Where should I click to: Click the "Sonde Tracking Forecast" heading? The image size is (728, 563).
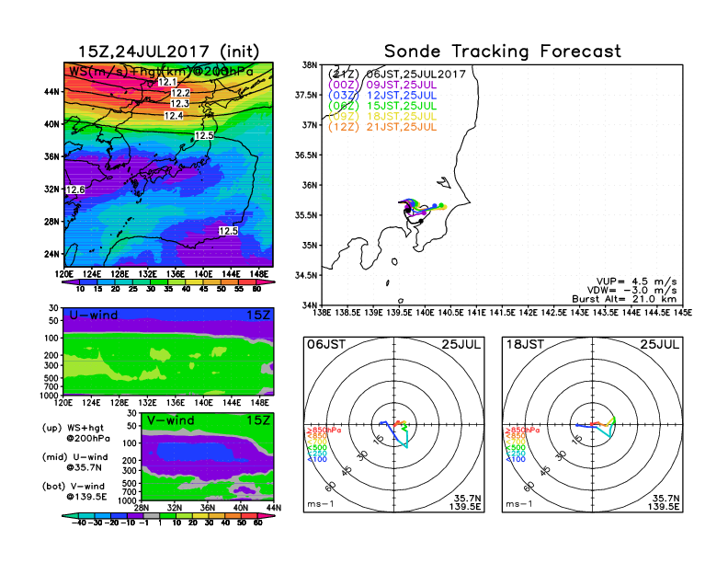click(503, 52)
